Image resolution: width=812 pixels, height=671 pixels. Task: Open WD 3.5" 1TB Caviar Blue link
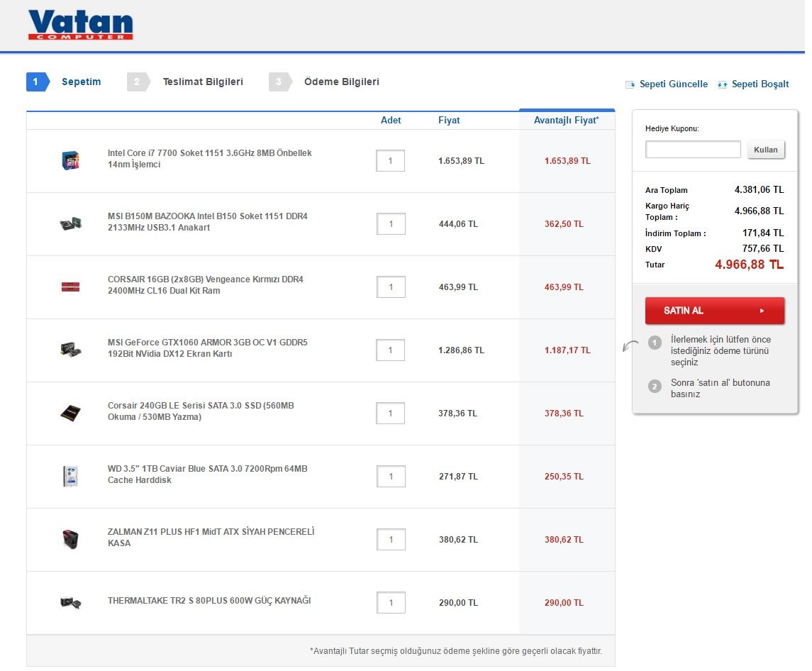[208, 474]
